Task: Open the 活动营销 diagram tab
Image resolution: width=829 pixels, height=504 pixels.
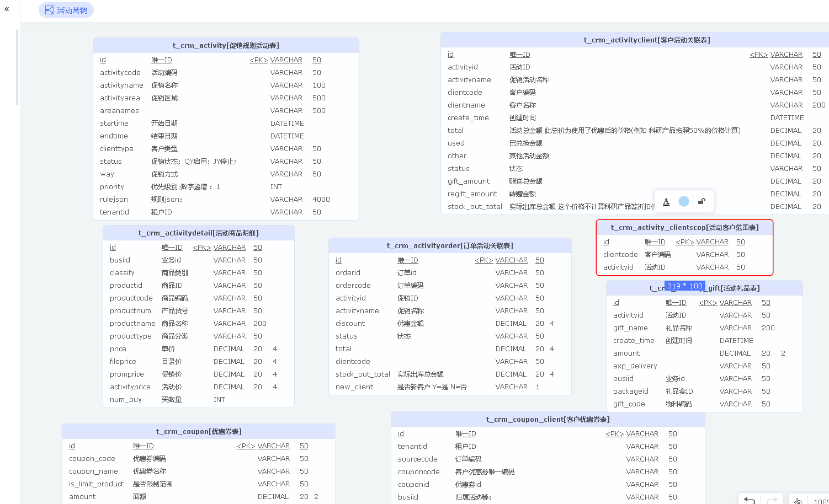Action: (x=66, y=10)
